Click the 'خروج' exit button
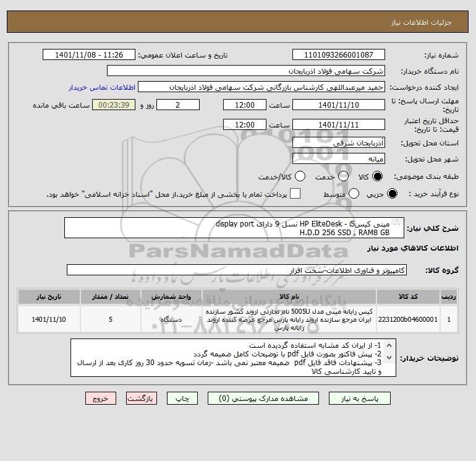Viewport: 476px width, 461px height. tap(101, 398)
